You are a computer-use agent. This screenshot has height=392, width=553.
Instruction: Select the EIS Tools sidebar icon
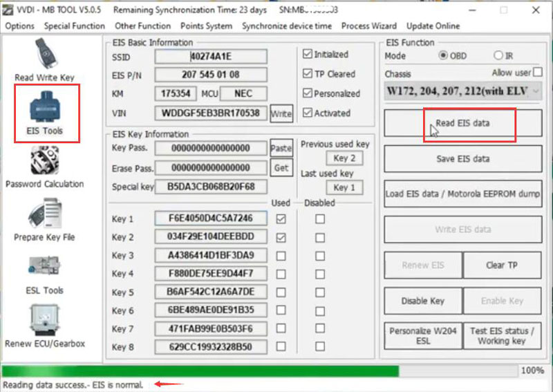pyautogui.click(x=45, y=106)
